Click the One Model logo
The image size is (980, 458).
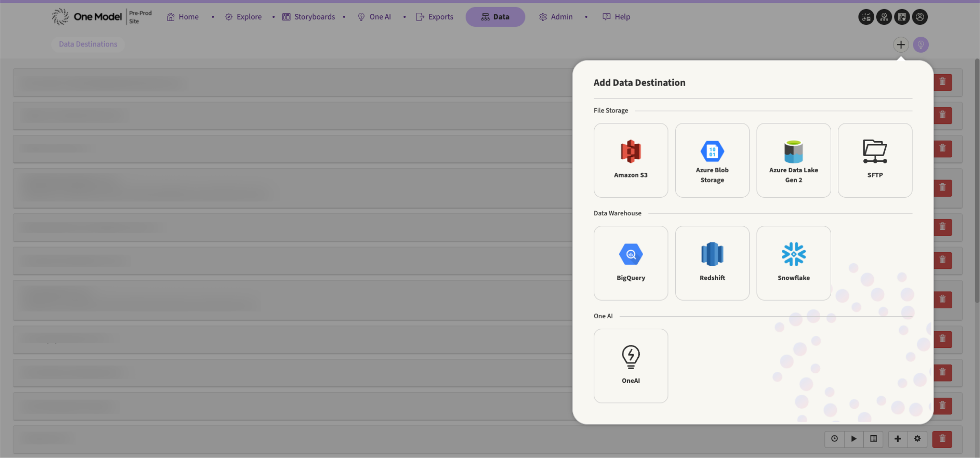tap(87, 17)
